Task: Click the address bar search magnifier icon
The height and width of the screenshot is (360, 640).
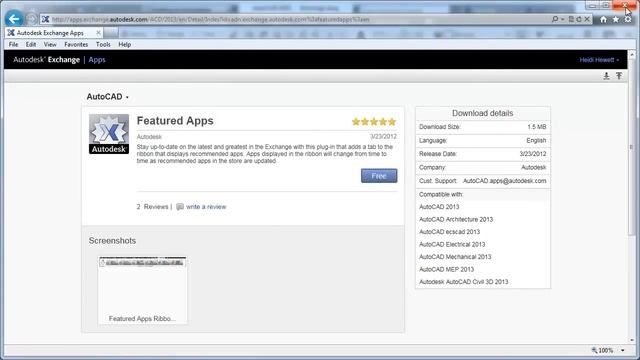Action: pos(555,19)
